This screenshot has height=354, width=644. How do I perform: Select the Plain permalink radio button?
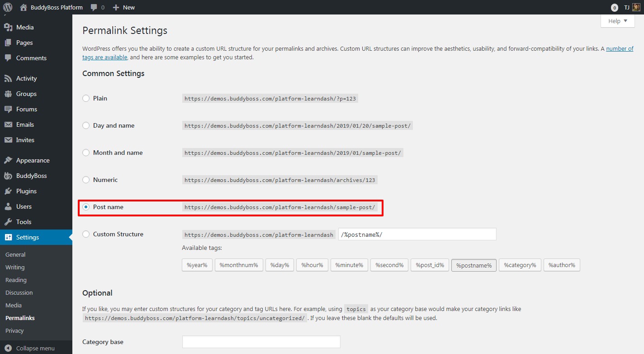86,98
